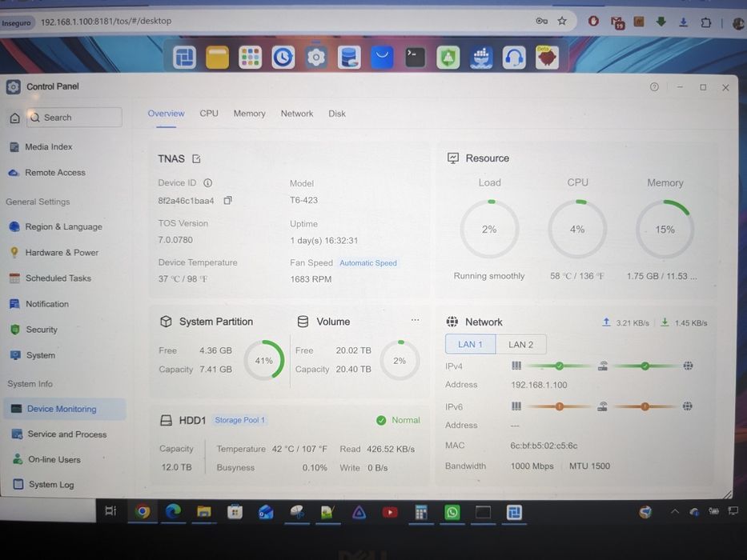747x560 pixels.
Task: Click the Memory 15% gauge
Action: pyautogui.click(x=665, y=229)
